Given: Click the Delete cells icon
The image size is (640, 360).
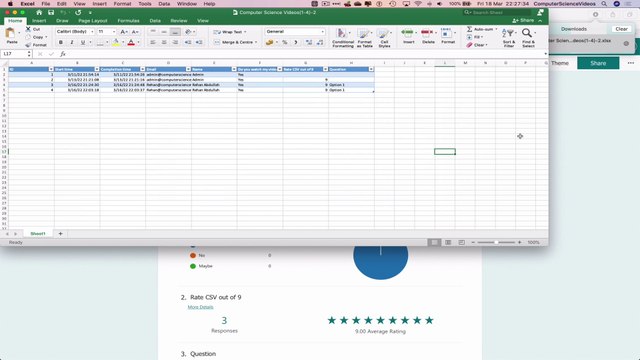Looking at the screenshot, I should click(427, 33).
